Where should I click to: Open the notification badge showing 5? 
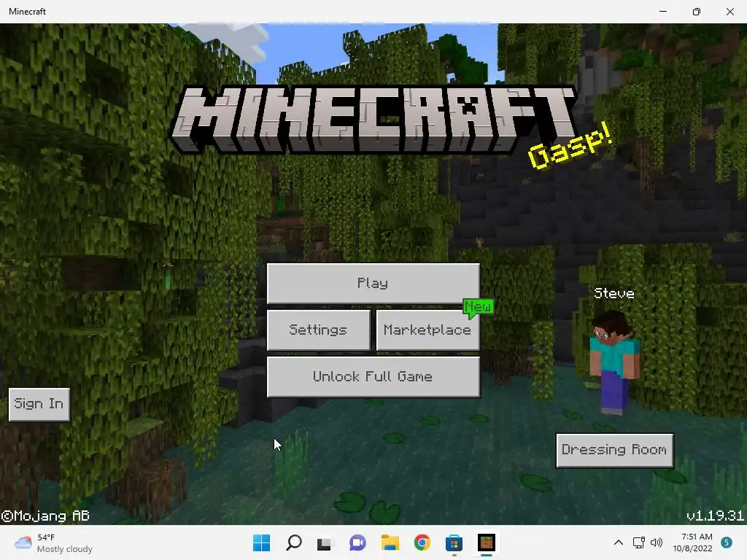click(727, 542)
